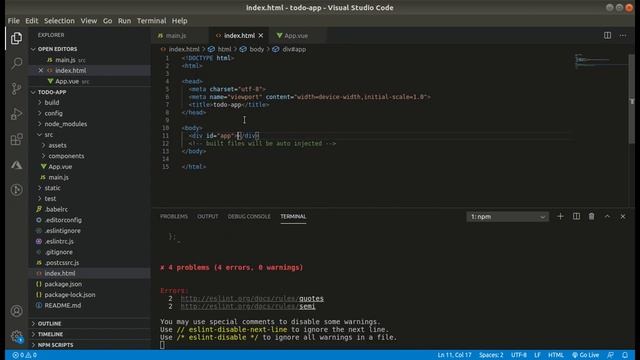The height and width of the screenshot is (360, 640).
Task: Maximize the panel size with up chevron
Action: [x=607, y=216]
